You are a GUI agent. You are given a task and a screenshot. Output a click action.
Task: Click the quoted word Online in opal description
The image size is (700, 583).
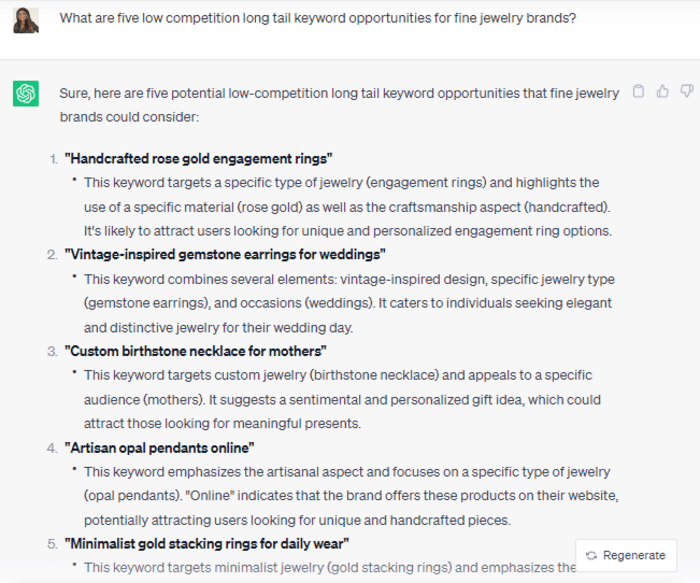coord(210,496)
